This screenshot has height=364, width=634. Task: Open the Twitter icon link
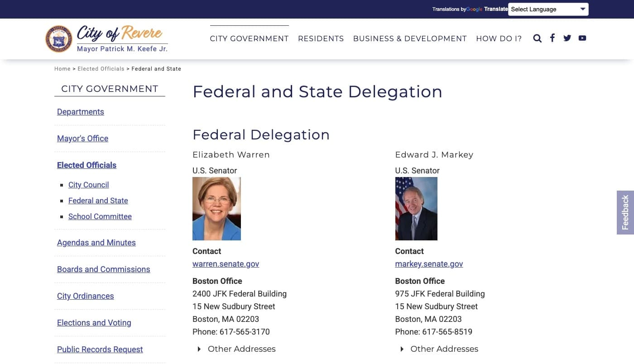point(567,38)
